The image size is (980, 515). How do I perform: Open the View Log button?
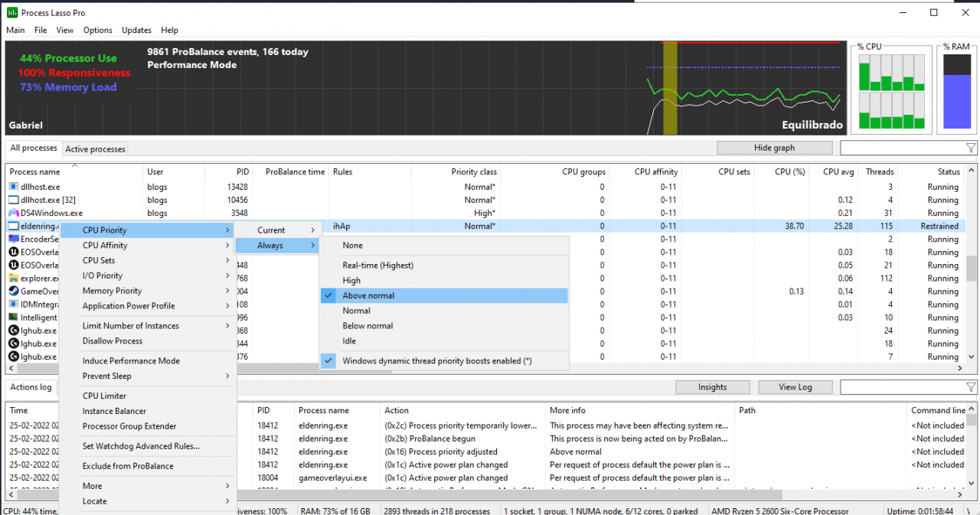(x=795, y=387)
